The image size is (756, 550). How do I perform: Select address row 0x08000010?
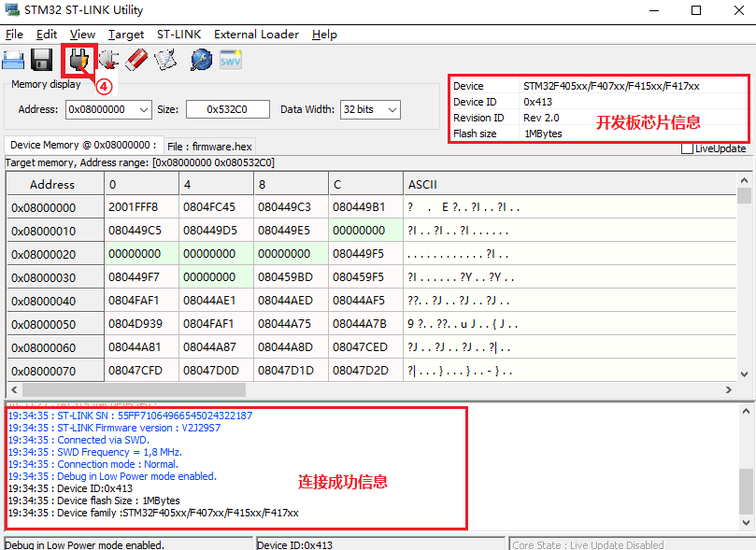coord(55,231)
